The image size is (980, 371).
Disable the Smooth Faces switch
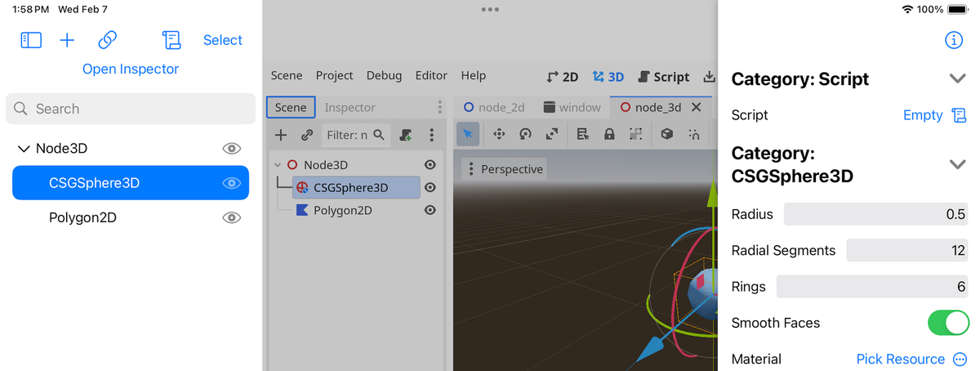tap(948, 323)
